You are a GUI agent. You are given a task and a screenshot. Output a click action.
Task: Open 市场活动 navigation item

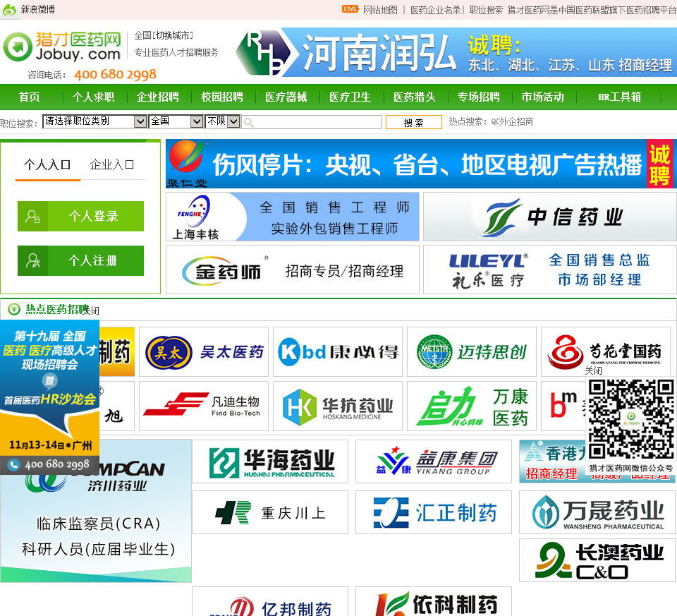(543, 97)
